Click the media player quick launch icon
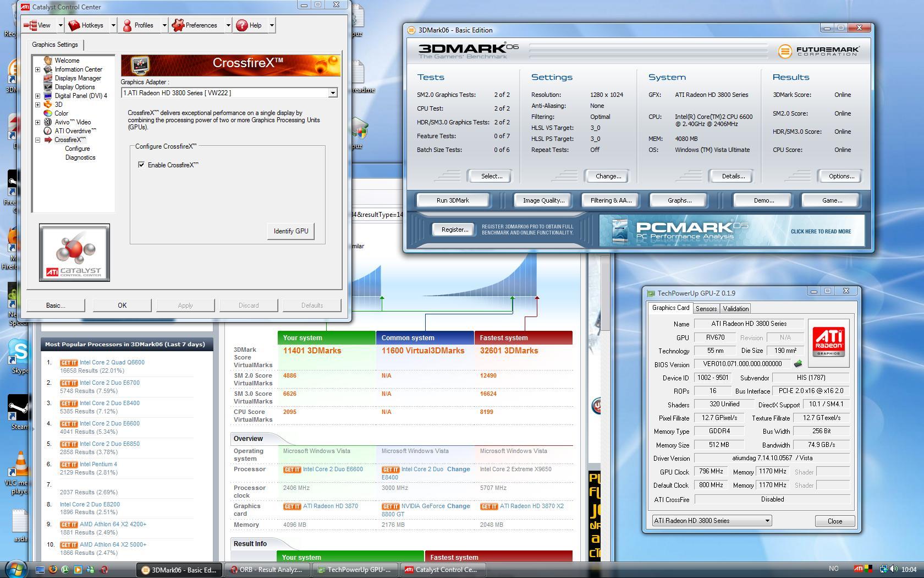924x578 pixels. point(78,570)
